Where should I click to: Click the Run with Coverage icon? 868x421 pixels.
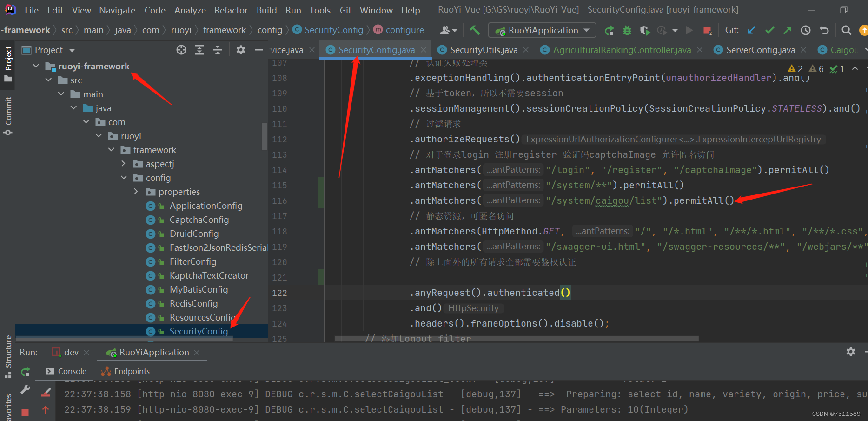tap(645, 30)
